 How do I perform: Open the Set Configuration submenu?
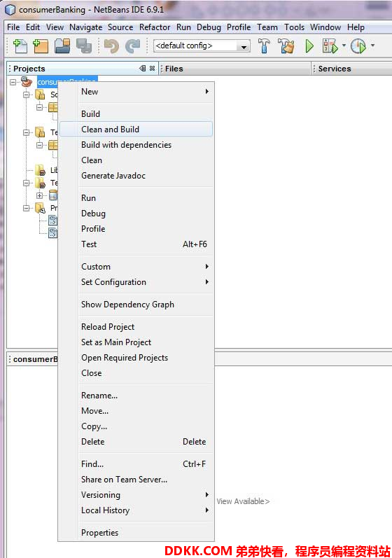click(136, 282)
